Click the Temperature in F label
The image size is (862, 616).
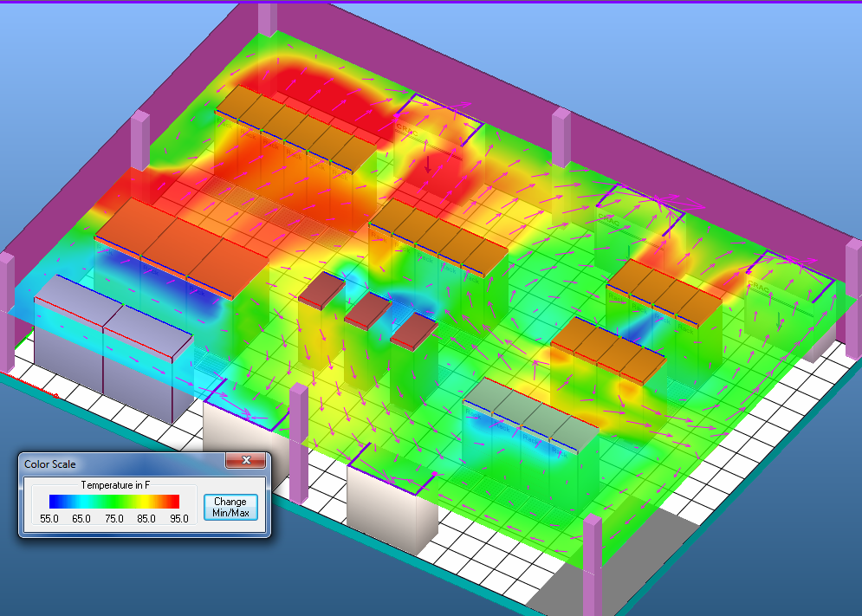[113, 485]
